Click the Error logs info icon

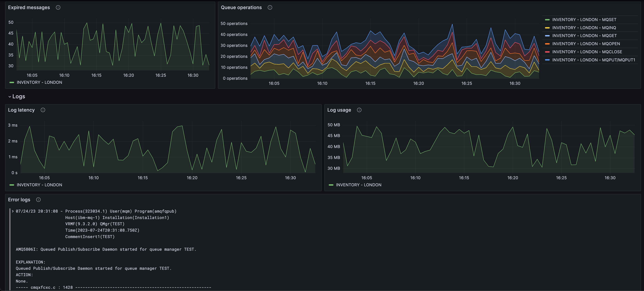click(x=38, y=200)
